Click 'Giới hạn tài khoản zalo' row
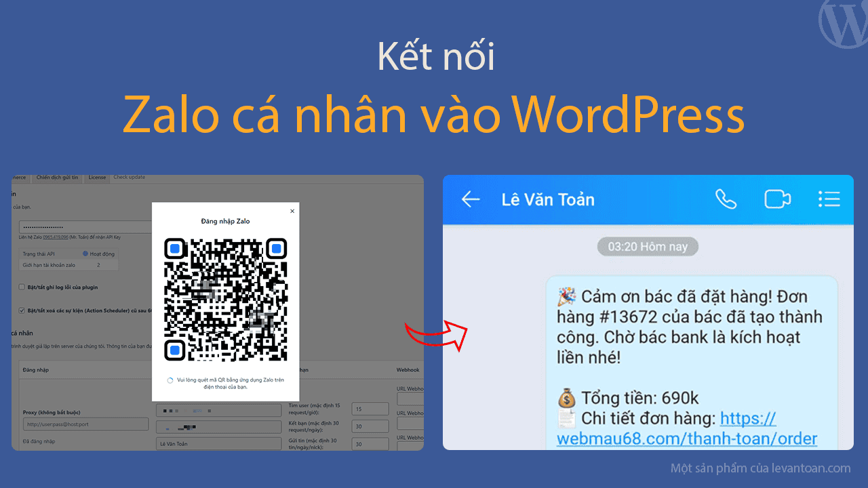The width and height of the screenshot is (868, 488). click(68, 265)
